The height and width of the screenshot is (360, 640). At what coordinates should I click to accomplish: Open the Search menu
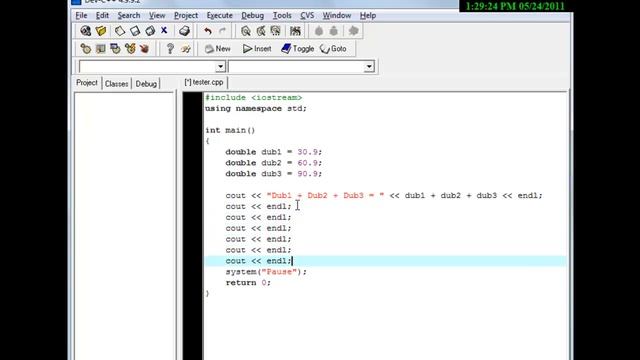(x=129, y=16)
